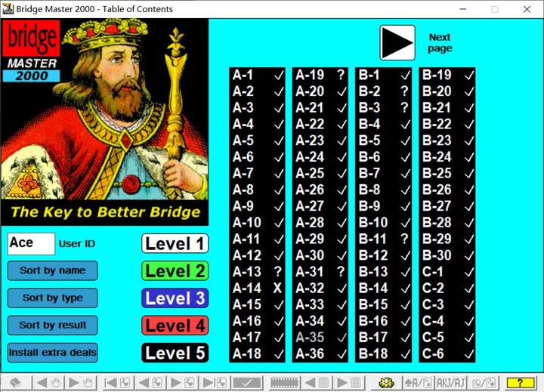Select Level 4 deals

pyautogui.click(x=175, y=326)
